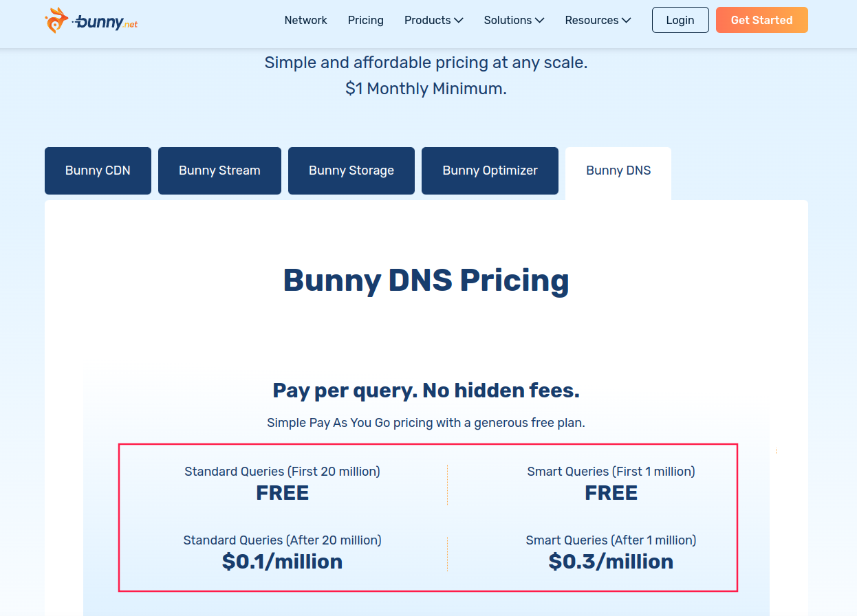The height and width of the screenshot is (616, 857).
Task: Open the Resources dropdown menu
Action: tap(598, 20)
